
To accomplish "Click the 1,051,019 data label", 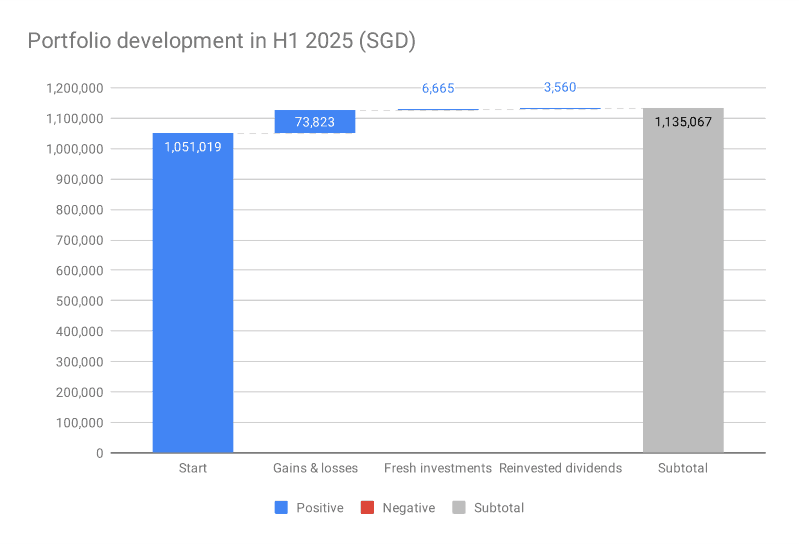I will pos(193,147).
